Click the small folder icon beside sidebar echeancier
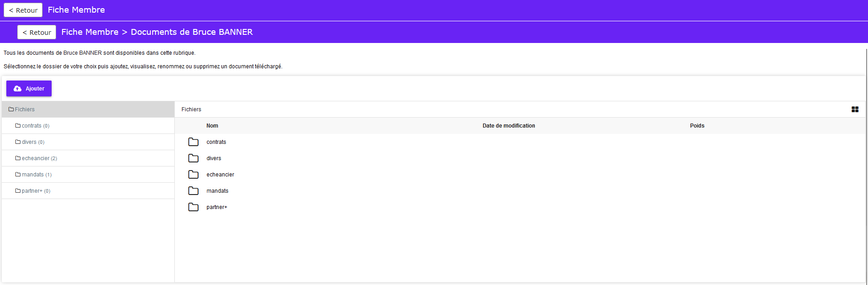This screenshot has height=285, width=868. (18, 158)
